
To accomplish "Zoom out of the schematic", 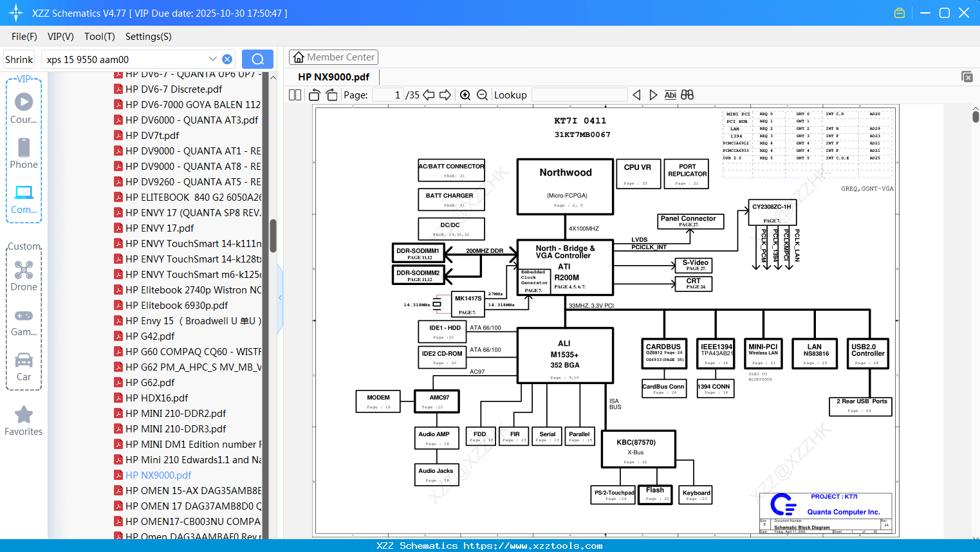I will pos(483,95).
